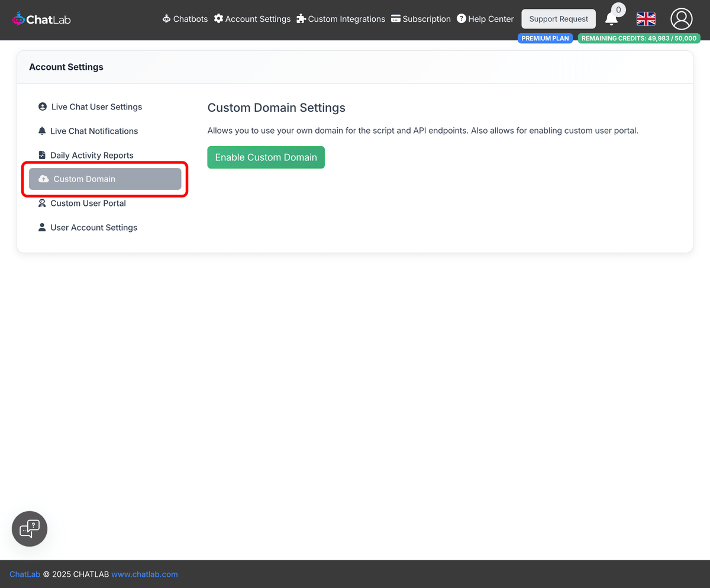The image size is (710, 588).
Task: Click the Custom User Portal icon
Action: tap(42, 203)
